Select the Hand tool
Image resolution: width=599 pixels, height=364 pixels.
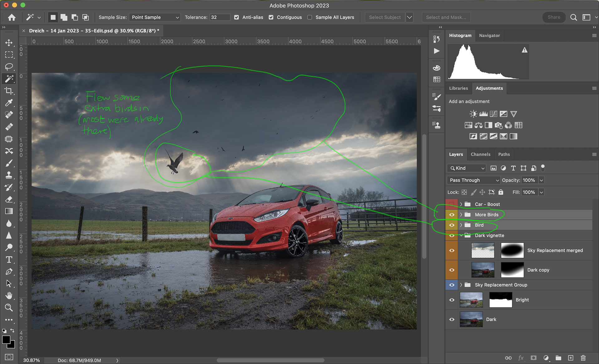pos(9,295)
